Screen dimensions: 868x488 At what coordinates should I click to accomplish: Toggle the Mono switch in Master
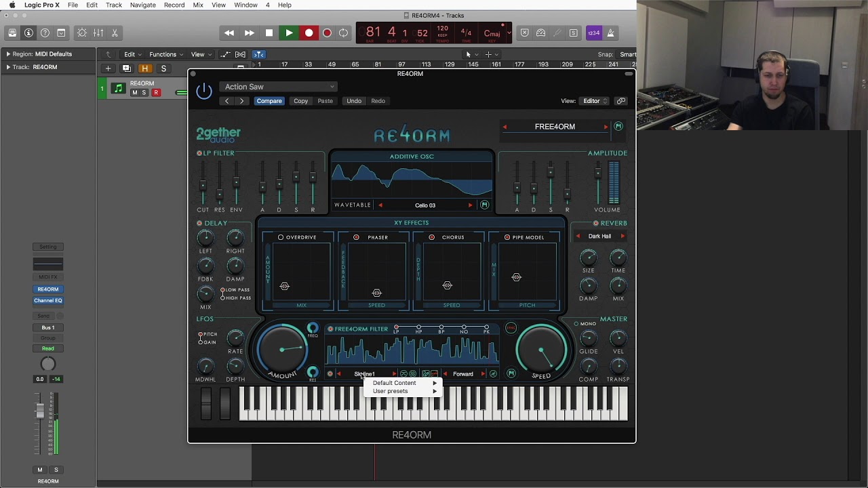click(x=576, y=324)
